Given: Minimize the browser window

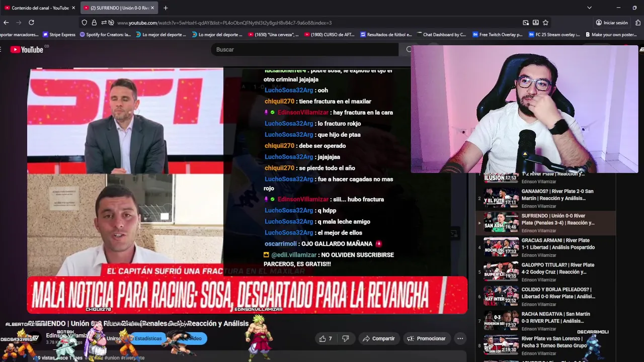Looking at the screenshot, I should tap(618, 8).
